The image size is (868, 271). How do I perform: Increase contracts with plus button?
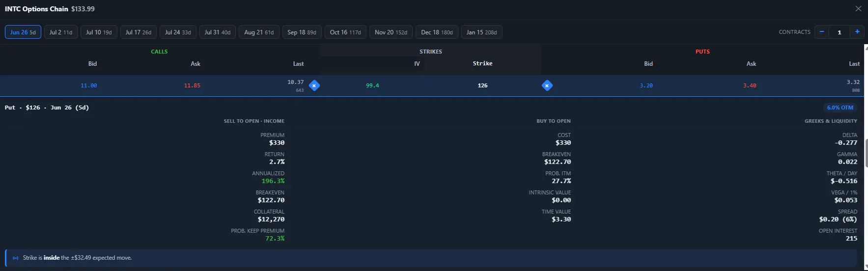click(x=857, y=32)
